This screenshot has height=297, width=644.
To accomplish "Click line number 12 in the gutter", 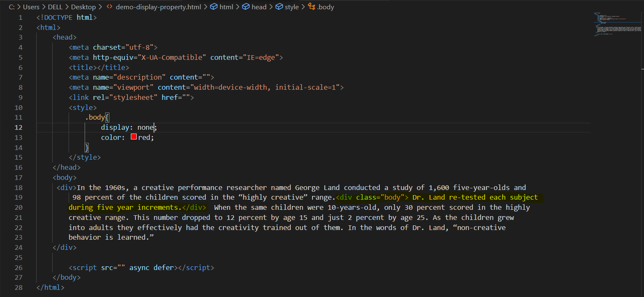I will (x=18, y=127).
